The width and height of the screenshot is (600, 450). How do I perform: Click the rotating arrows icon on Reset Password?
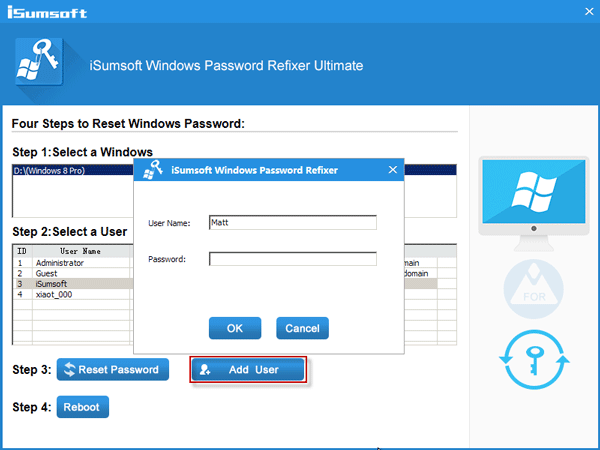coord(70,370)
